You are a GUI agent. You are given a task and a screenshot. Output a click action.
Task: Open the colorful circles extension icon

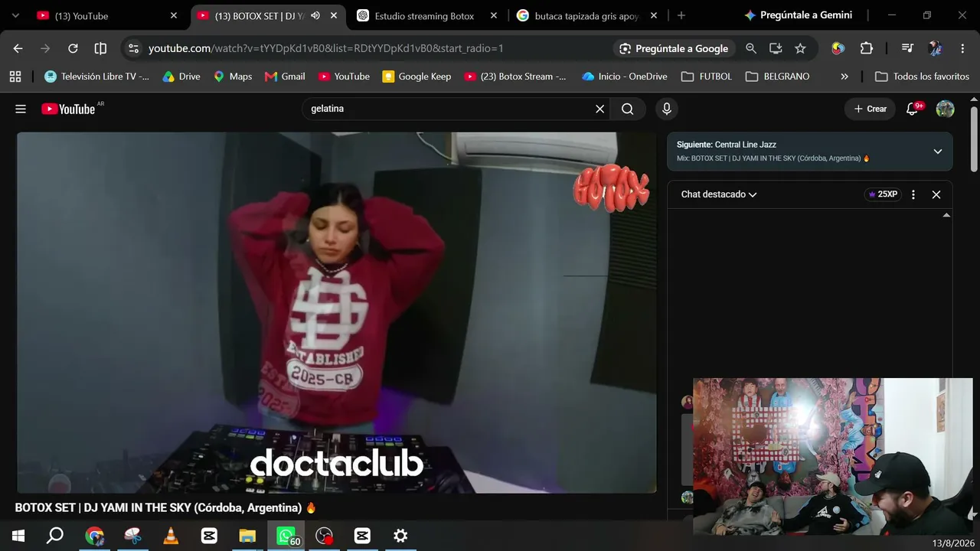[838, 48]
